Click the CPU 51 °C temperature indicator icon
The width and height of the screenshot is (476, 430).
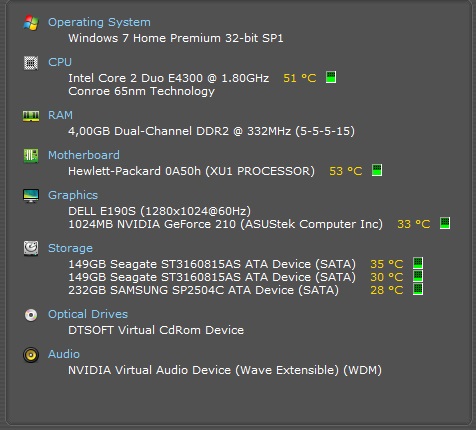coord(331,77)
